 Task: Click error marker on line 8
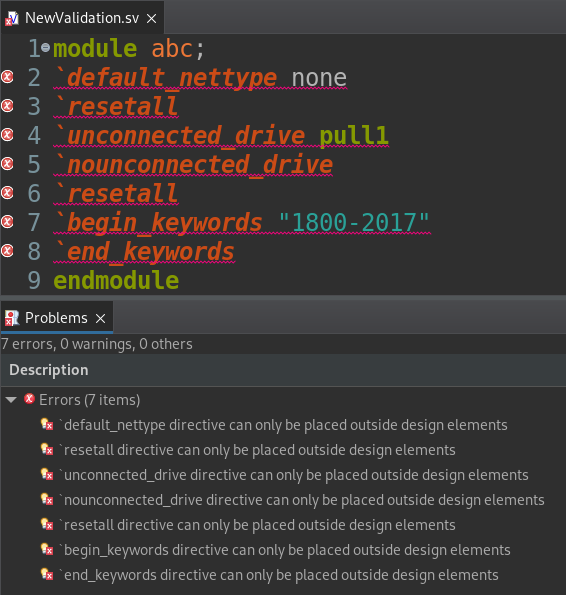pyautogui.click(x=7, y=250)
